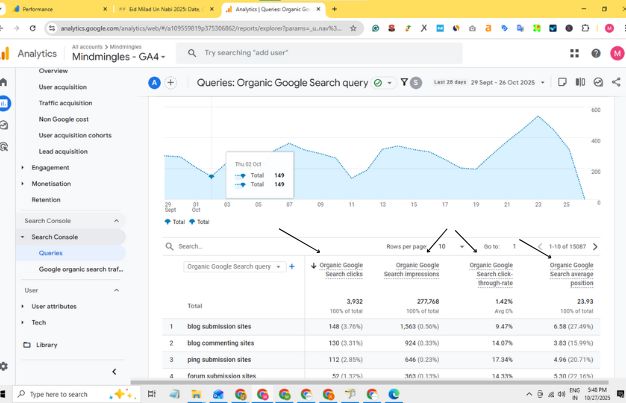Open a new browser tab with plus
This screenshot has height=403, width=626.
334,9
